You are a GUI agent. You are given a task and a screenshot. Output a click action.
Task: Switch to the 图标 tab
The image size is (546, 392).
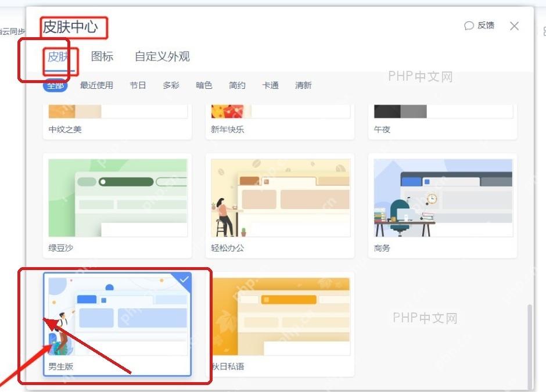tap(102, 56)
